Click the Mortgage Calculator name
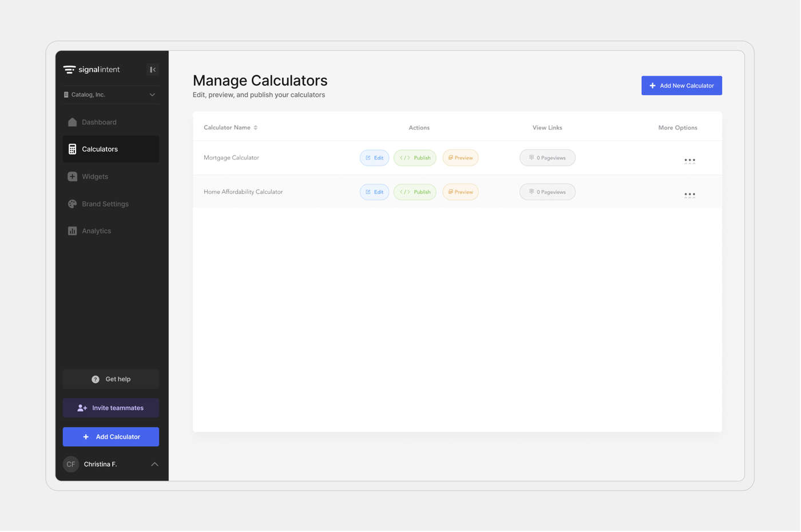 coord(231,158)
